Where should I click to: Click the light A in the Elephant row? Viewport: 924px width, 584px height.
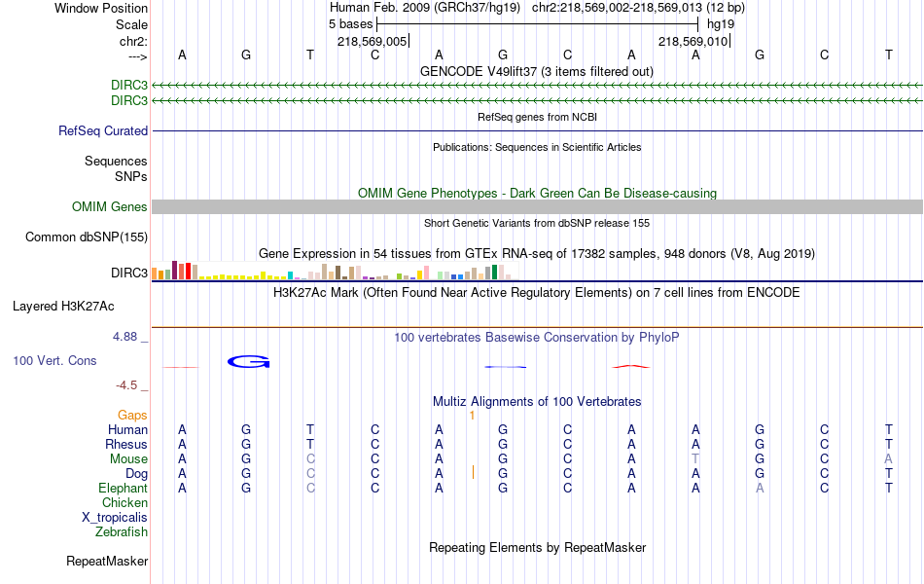point(760,489)
